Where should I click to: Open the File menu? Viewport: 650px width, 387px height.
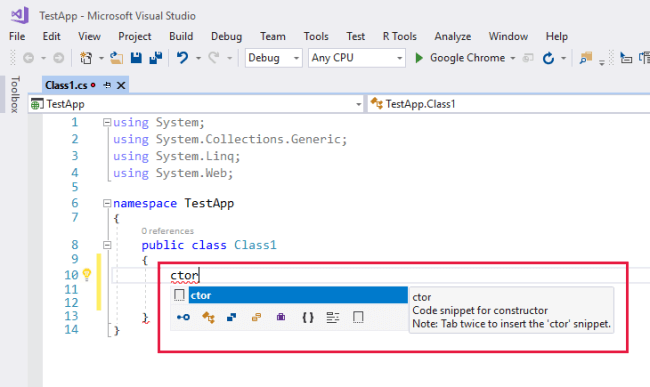17,36
